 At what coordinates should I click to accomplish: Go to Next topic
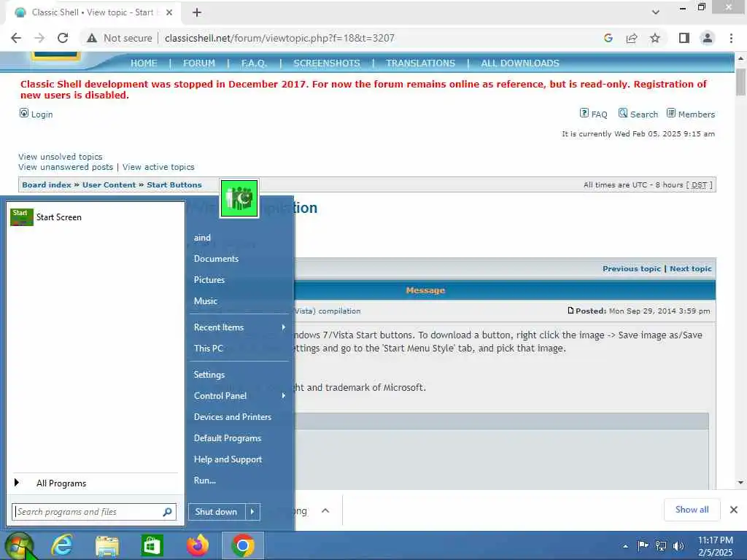tap(691, 268)
